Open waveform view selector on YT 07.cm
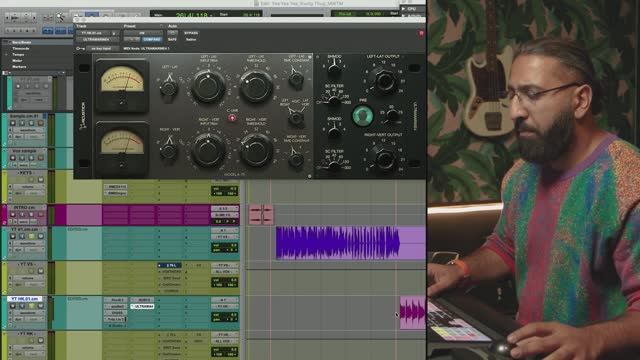The height and width of the screenshot is (360, 640). (28, 244)
